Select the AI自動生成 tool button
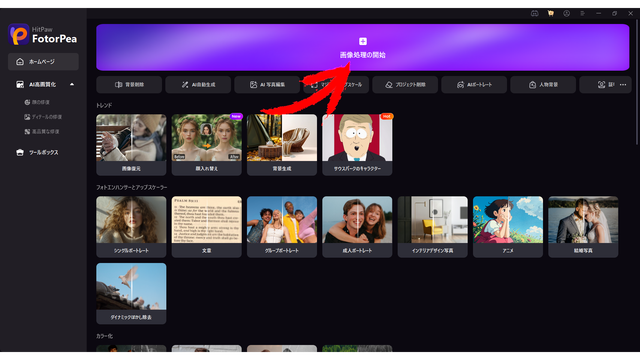640x360 pixels. tap(198, 84)
